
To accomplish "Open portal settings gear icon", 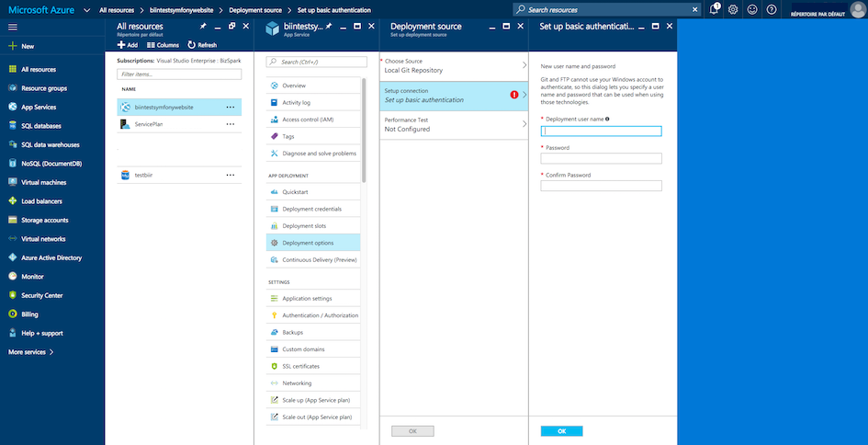I will [x=733, y=9].
